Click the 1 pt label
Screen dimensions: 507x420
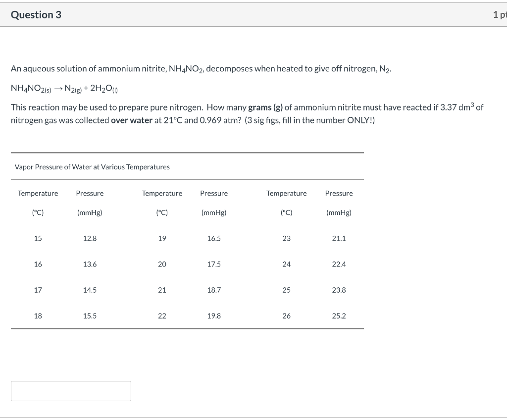pyautogui.click(x=501, y=14)
